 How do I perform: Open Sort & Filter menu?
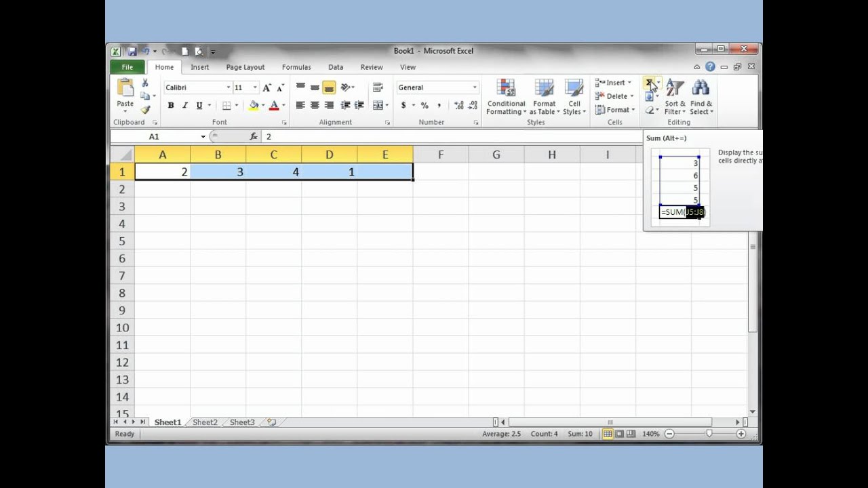point(675,97)
